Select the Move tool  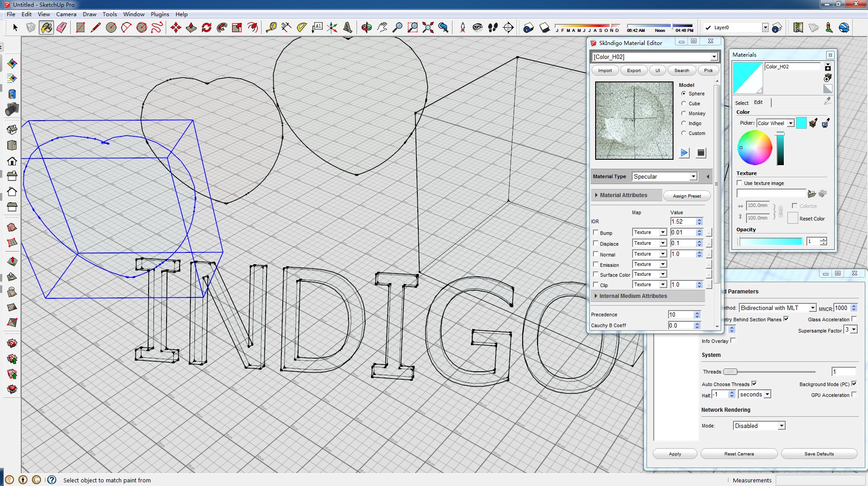(176, 28)
